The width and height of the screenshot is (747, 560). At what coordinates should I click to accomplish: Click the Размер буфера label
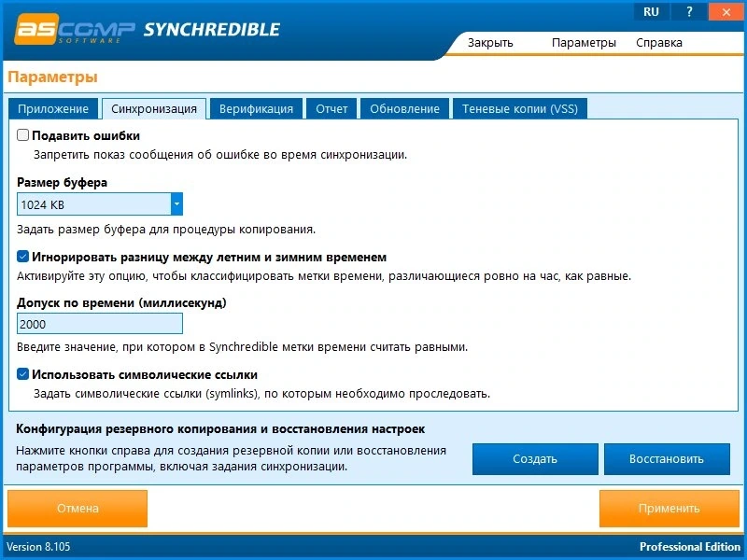62,182
